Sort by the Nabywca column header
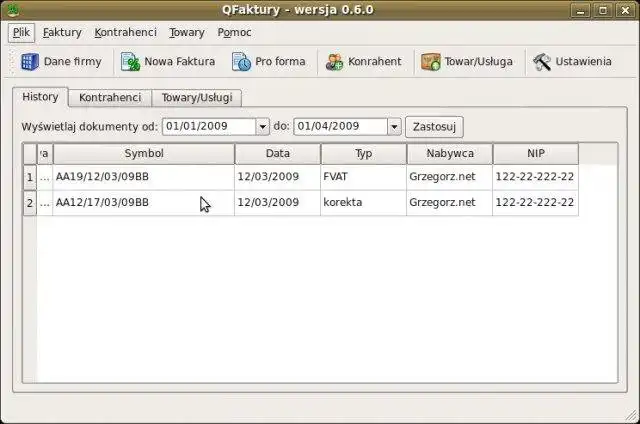Image resolution: width=640 pixels, height=424 pixels. click(450, 154)
